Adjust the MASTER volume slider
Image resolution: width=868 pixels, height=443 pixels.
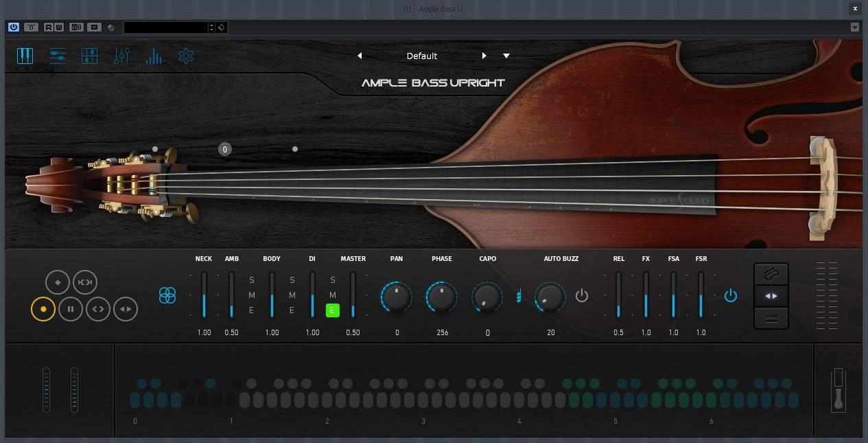point(353,295)
